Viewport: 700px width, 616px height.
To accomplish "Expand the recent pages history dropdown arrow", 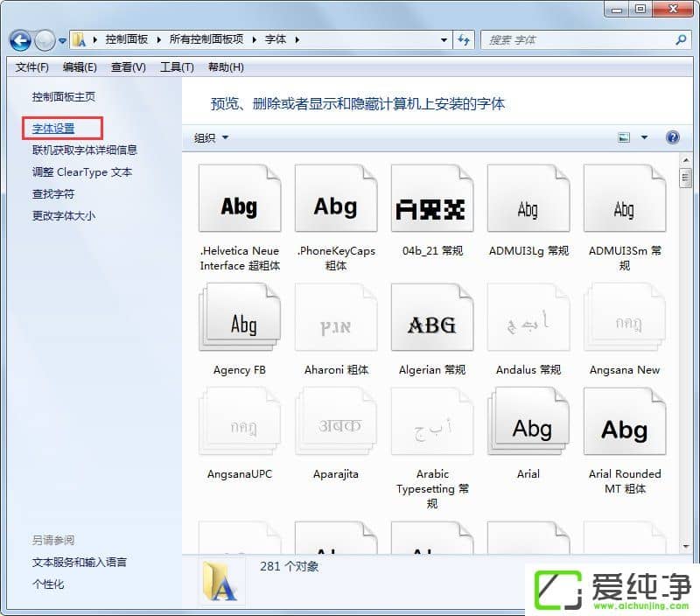I will pos(63,41).
